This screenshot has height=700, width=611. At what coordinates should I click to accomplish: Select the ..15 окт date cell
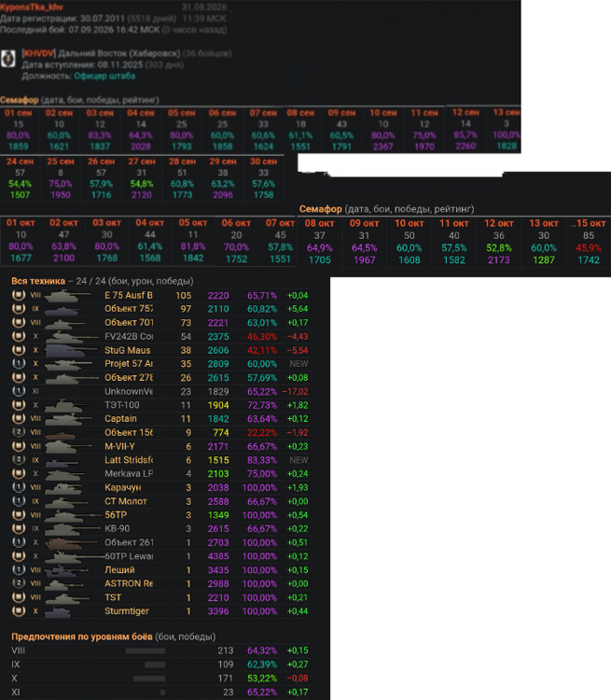coord(589,223)
